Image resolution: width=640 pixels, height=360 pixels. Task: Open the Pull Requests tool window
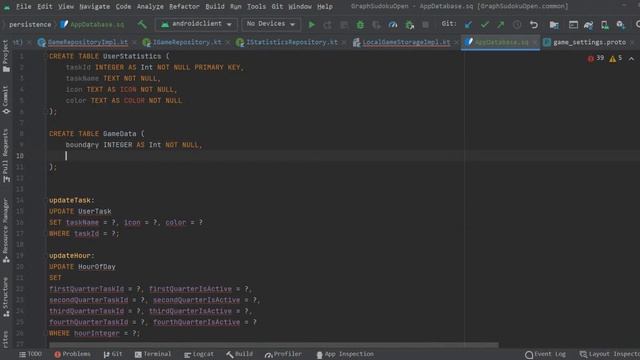tap(6, 156)
